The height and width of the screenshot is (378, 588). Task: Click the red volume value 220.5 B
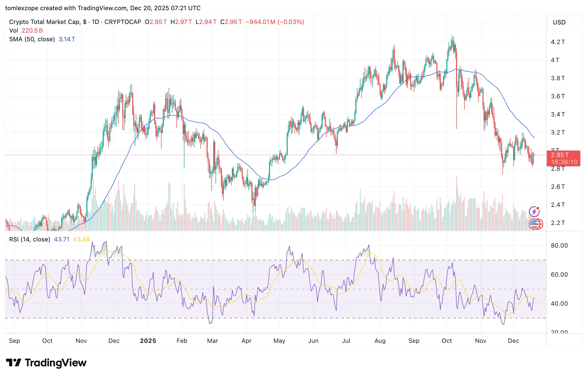pyautogui.click(x=32, y=31)
